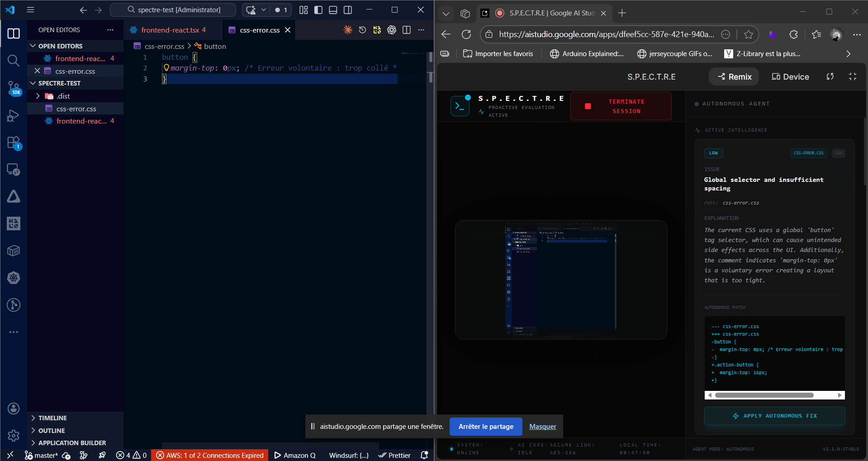
Task: Open Customize Layout in VS Code title bar
Action: coord(304,10)
